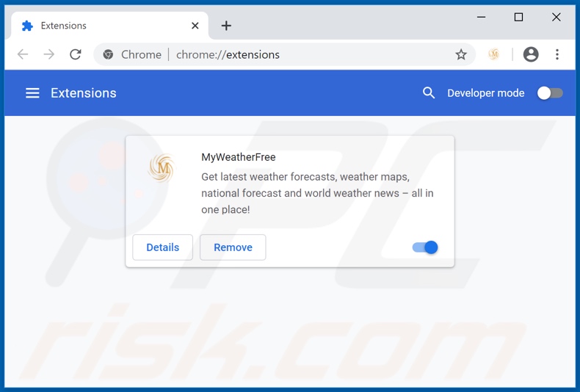
Task: Open the MyWeatherFree toolbar extension icon
Action: coord(494,54)
